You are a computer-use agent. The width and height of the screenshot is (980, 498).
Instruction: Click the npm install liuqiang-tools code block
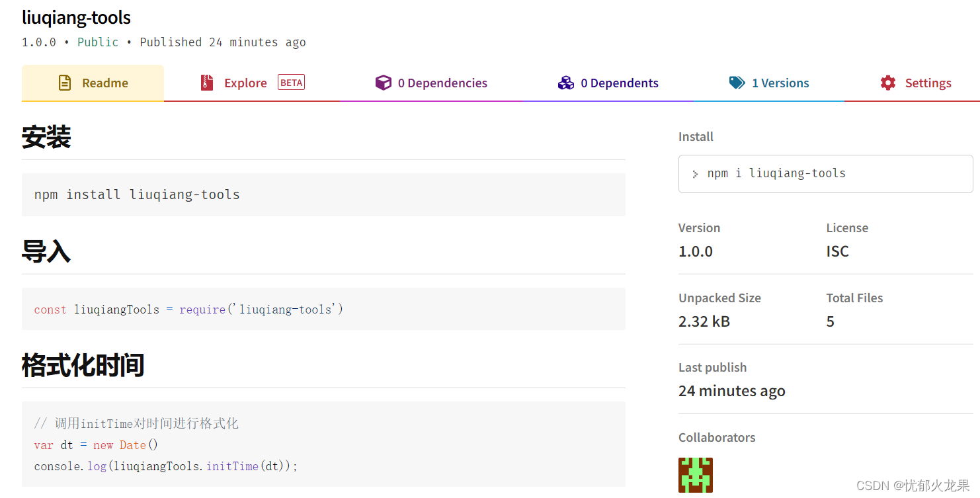pos(323,194)
